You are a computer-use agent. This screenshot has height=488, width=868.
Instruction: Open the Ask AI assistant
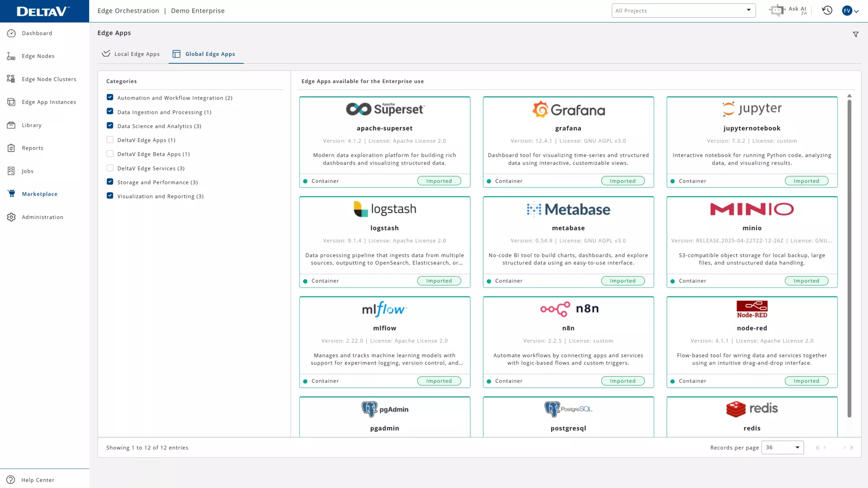789,10
